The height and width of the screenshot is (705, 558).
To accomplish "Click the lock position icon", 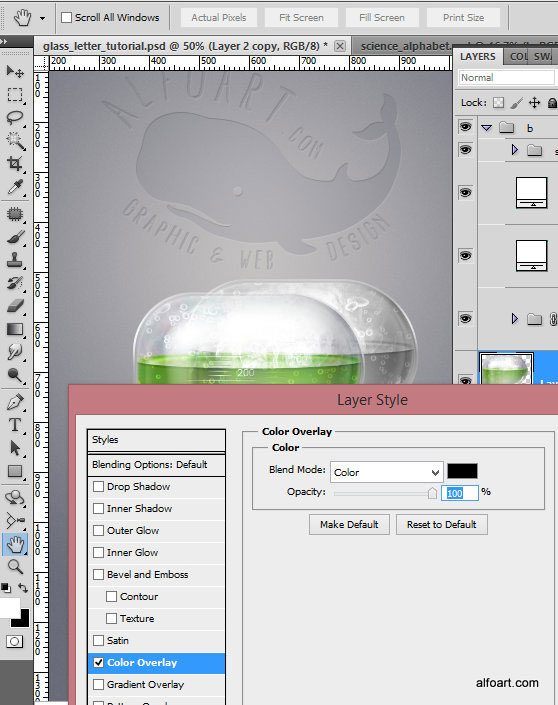I will (x=534, y=103).
